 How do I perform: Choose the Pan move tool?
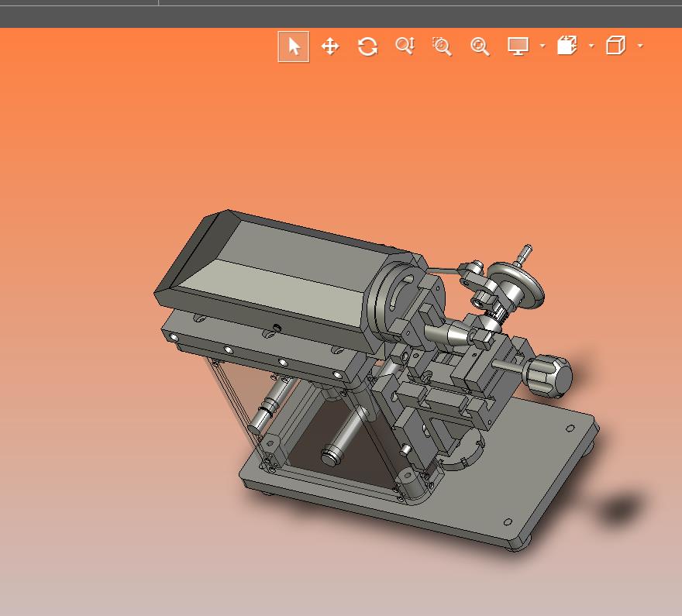pos(330,46)
